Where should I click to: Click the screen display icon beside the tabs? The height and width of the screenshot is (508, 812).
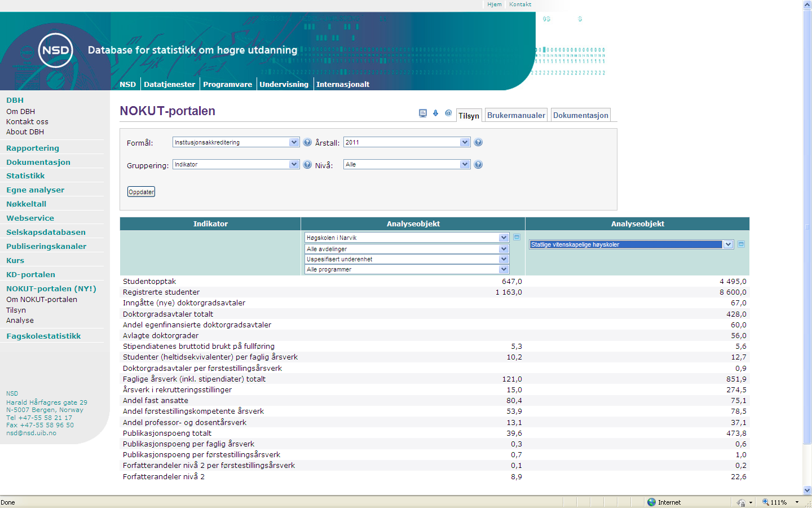423,113
